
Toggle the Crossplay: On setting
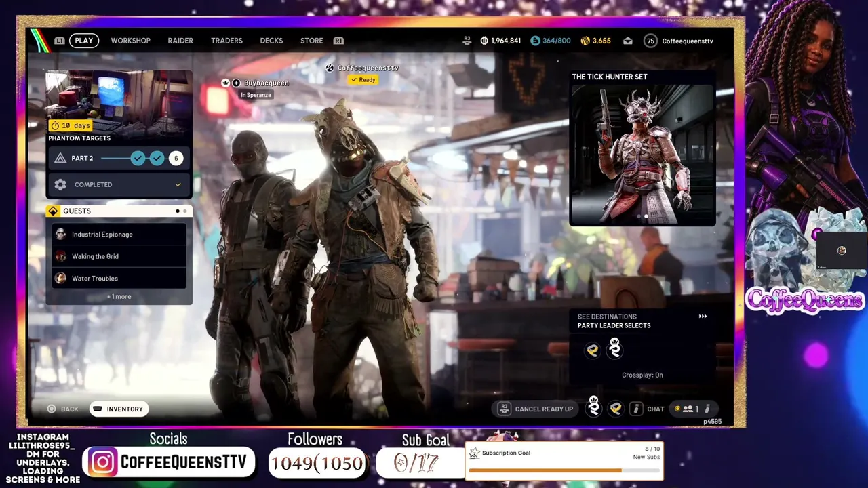pos(642,375)
